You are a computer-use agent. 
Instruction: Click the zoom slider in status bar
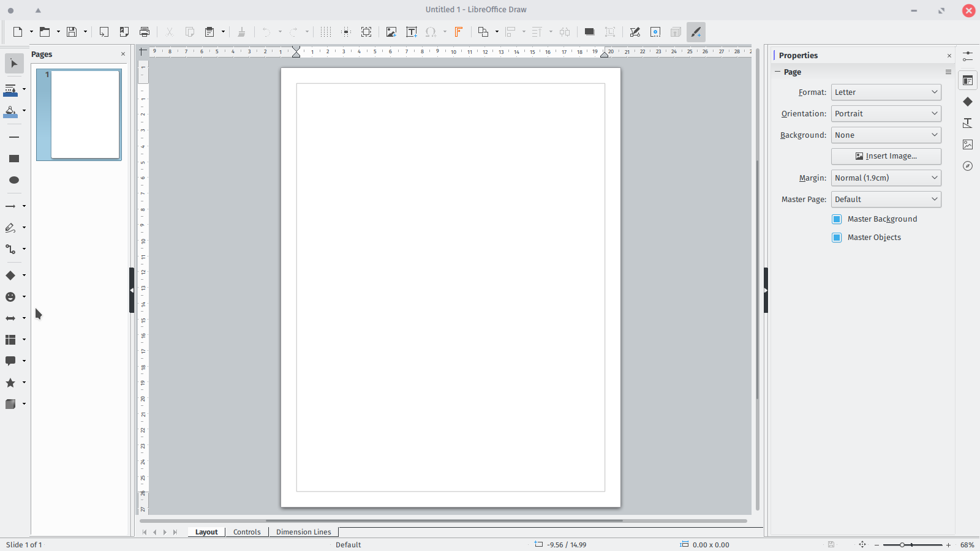[x=912, y=545]
